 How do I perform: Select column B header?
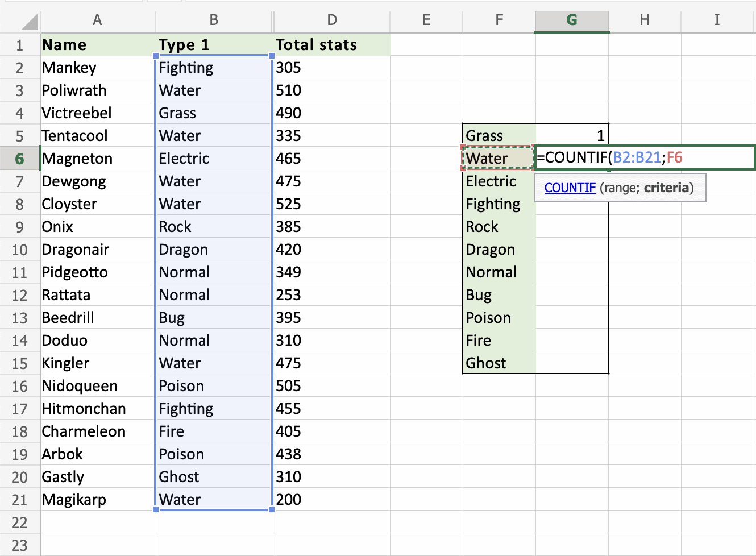213,21
